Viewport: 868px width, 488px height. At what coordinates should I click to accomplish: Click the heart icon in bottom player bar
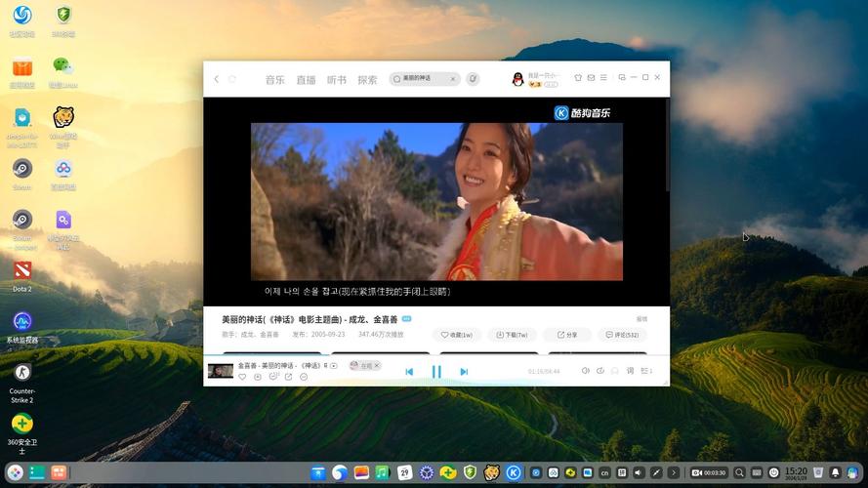click(242, 377)
